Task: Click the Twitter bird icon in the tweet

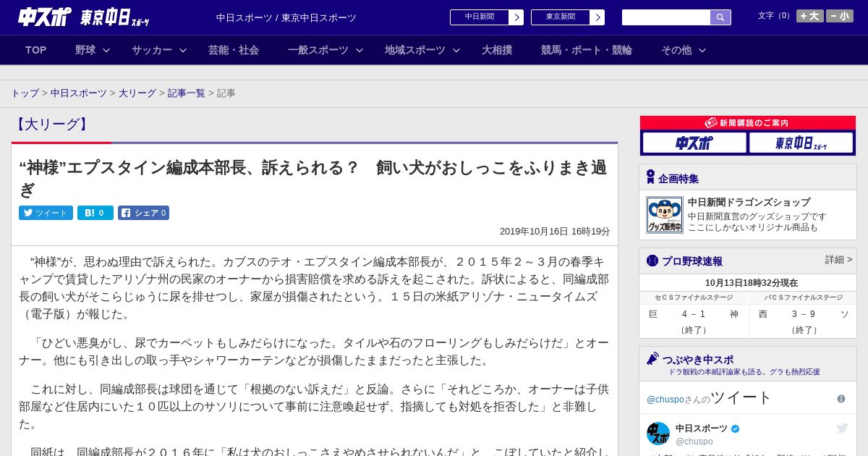Action: click(x=842, y=428)
